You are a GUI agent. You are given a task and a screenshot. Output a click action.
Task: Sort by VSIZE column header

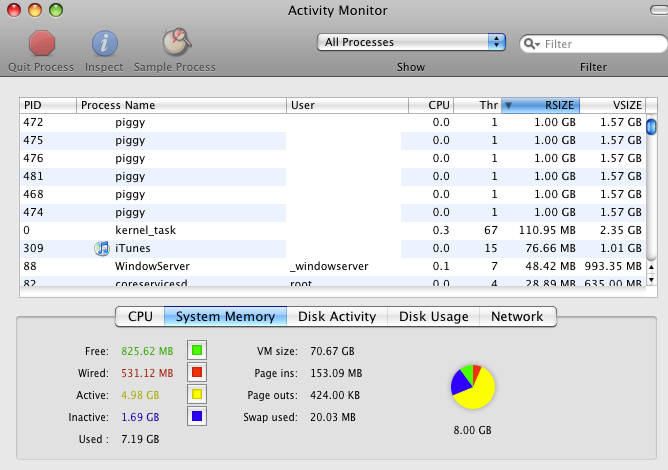(x=613, y=105)
